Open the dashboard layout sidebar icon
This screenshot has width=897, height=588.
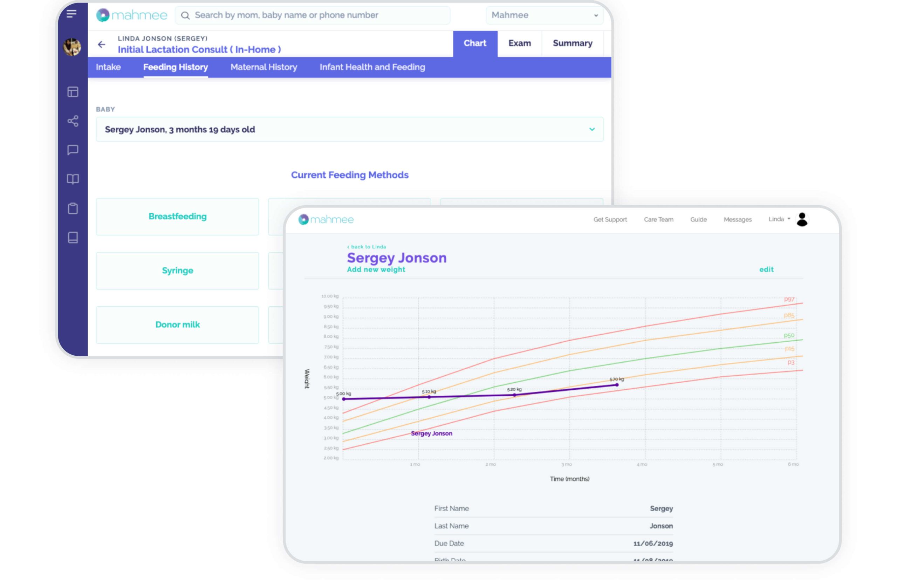73,91
